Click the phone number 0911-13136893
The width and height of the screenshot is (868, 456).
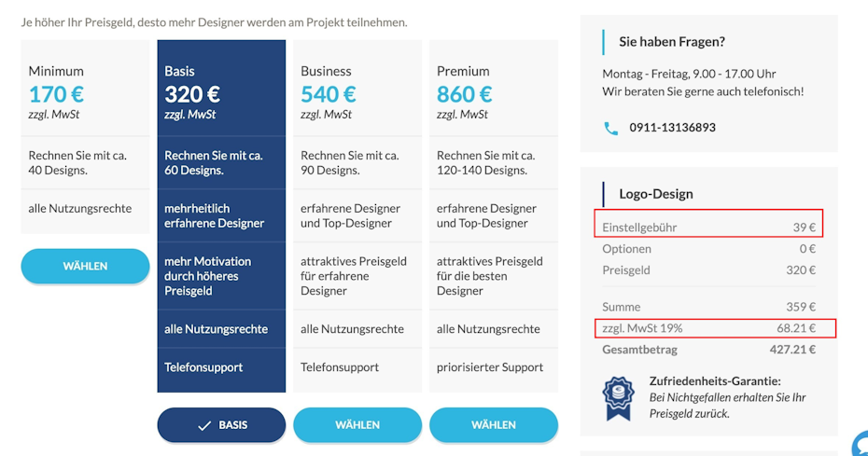[673, 128]
